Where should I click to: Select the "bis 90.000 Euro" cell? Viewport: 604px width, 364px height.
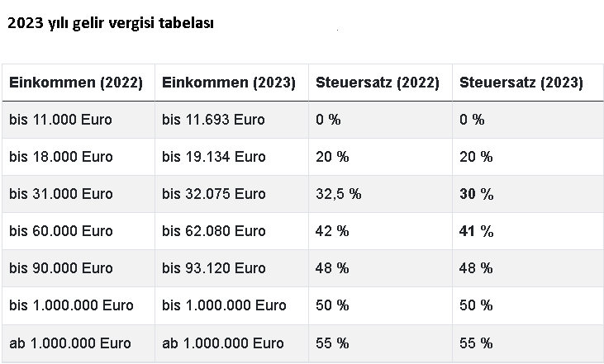60,268
